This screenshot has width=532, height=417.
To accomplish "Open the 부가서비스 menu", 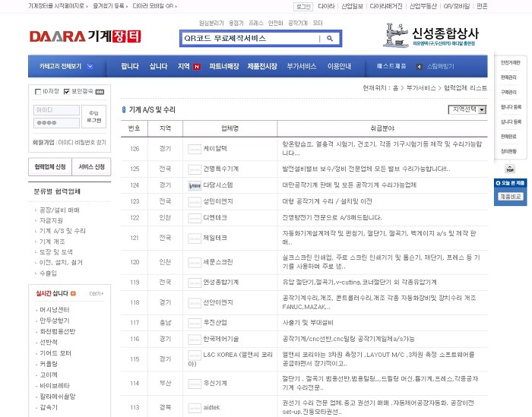I will pyautogui.click(x=302, y=66).
